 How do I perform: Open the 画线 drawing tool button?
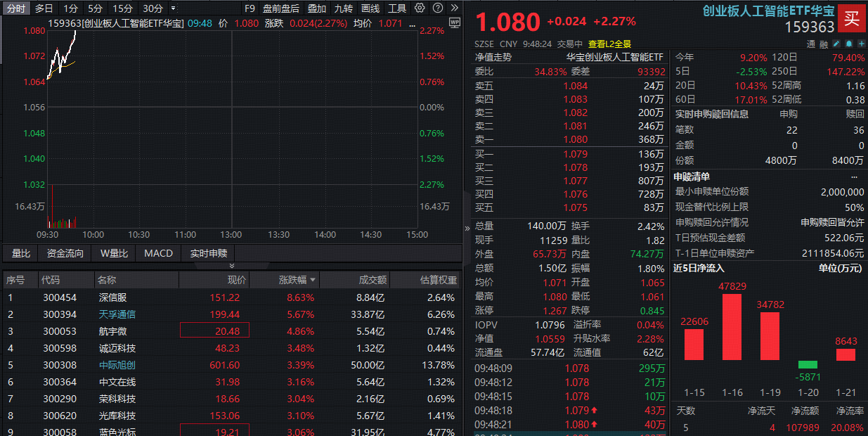[x=370, y=8]
